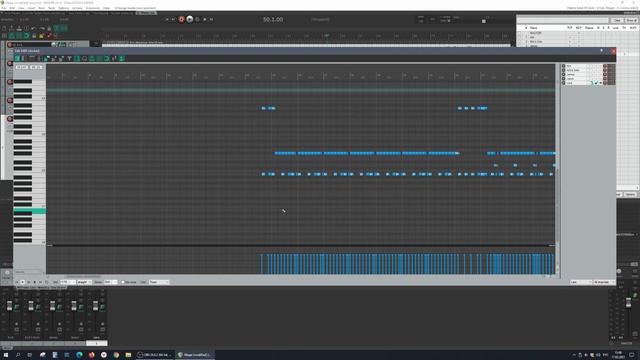Click Stop in MIDI editor bottom transport

pos(35,282)
